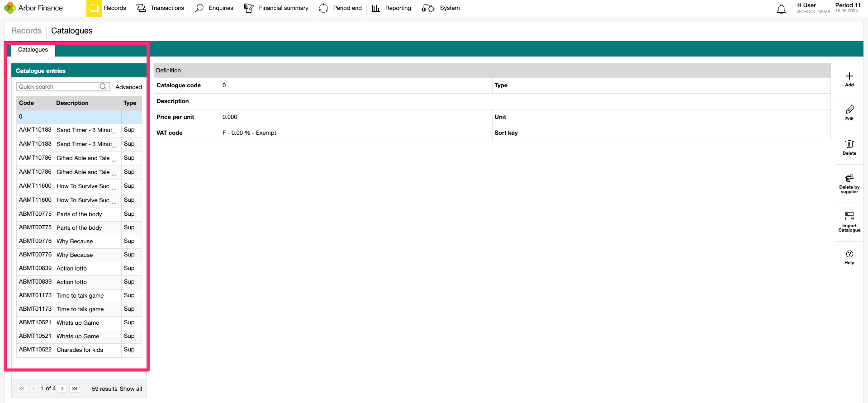The height and width of the screenshot is (403, 868).
Task: Go to the next results page
Action: (x=62, y=389)
